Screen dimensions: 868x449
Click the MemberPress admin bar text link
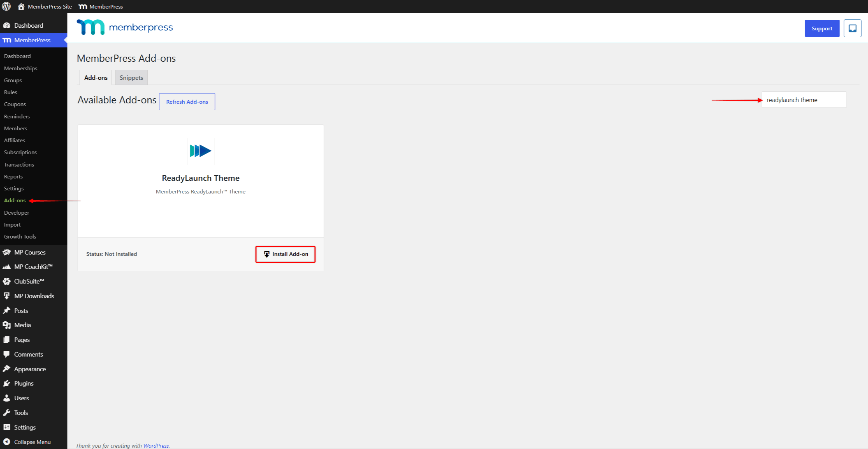106,6
